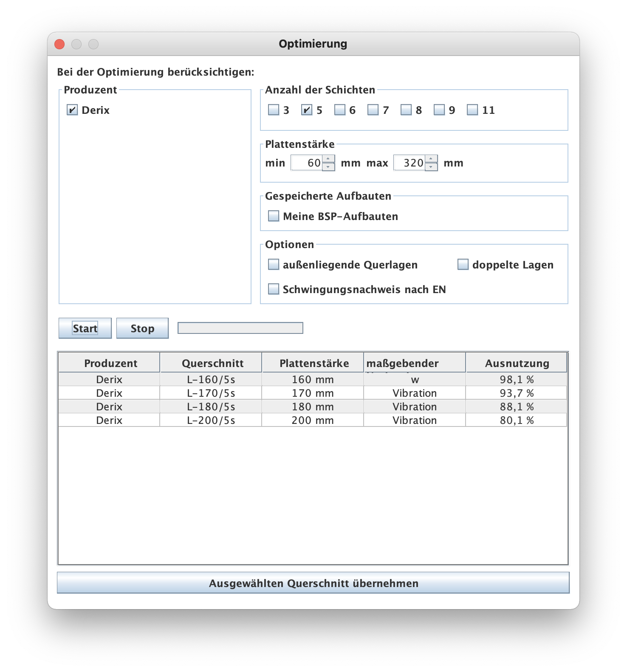Toggle außenliegende Querlagen option
This screenshot has height=672, width=627.
274,265
